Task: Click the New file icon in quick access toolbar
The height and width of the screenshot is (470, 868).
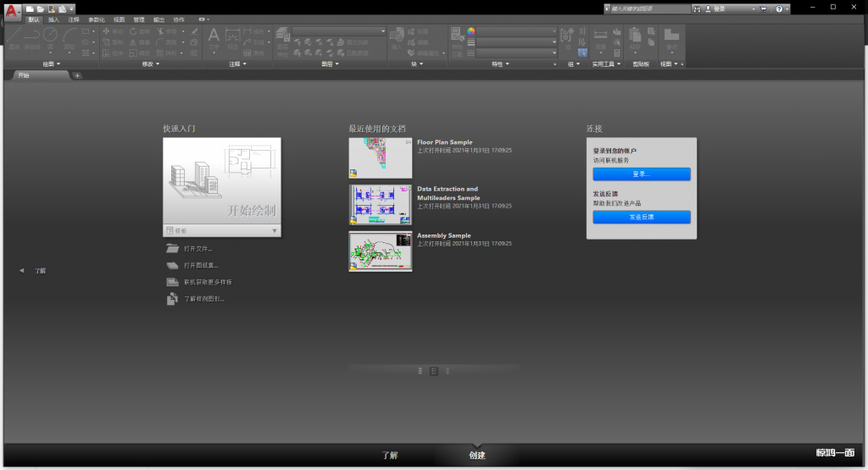Action: point(30,8)
